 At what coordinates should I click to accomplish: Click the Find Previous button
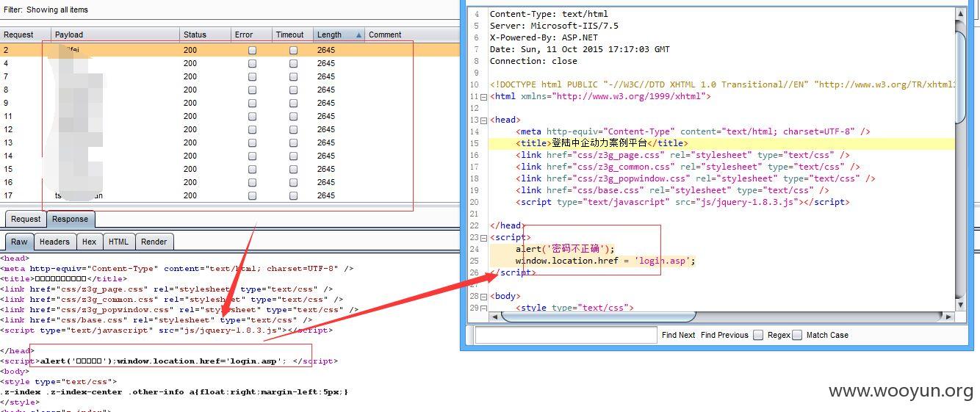[x=724, y=335]
